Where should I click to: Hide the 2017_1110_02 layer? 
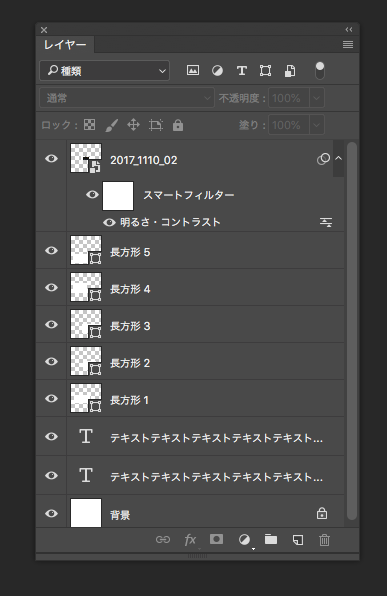tap(51, 159)
